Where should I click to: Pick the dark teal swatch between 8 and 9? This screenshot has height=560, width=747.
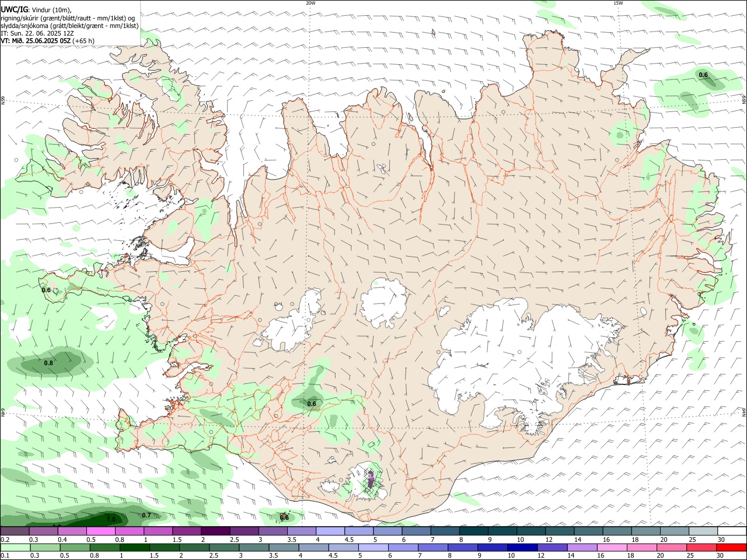click(x=474, y=531)
